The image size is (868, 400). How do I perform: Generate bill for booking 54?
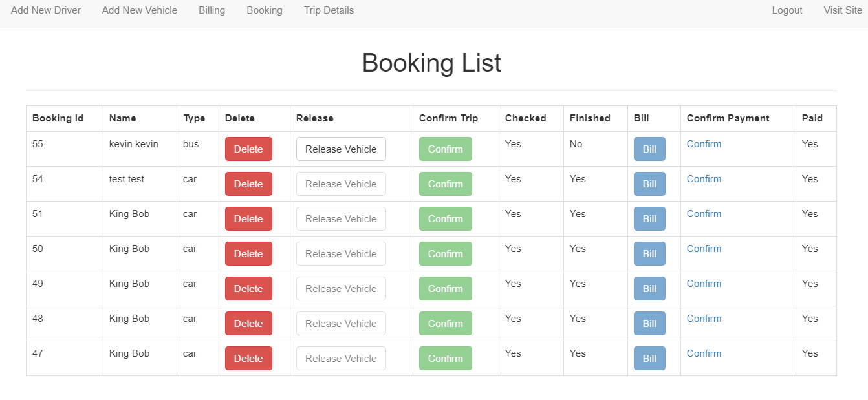[x=649, y=184]
